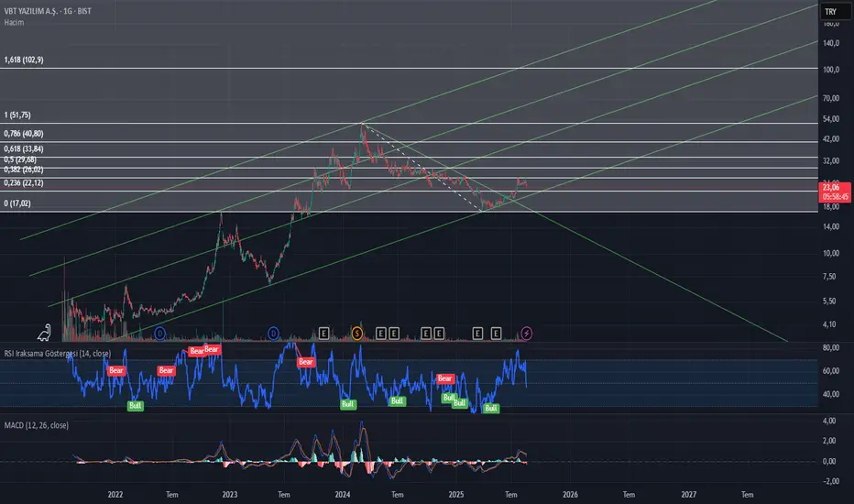
Task: Open the TRY currency selector
Action: [836, 11]
